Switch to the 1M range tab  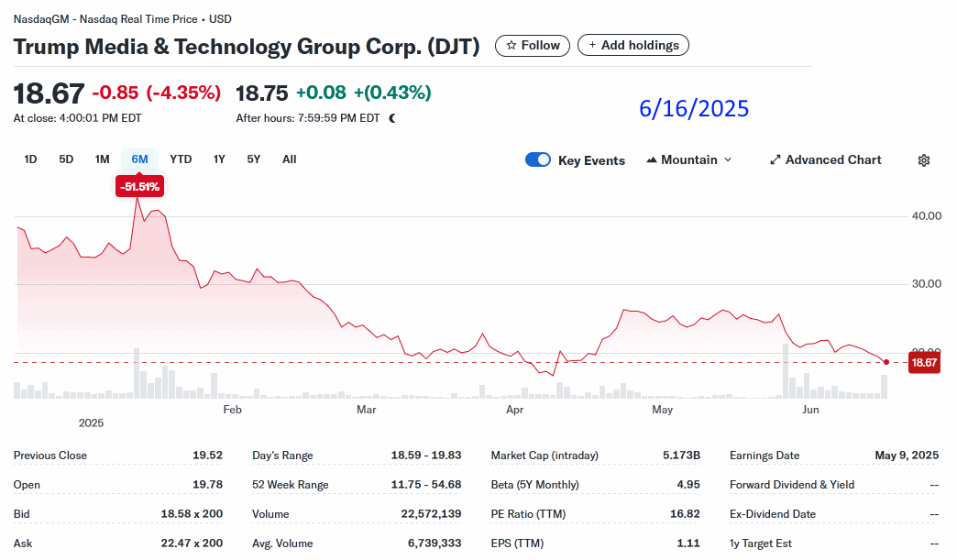point(102,159)
